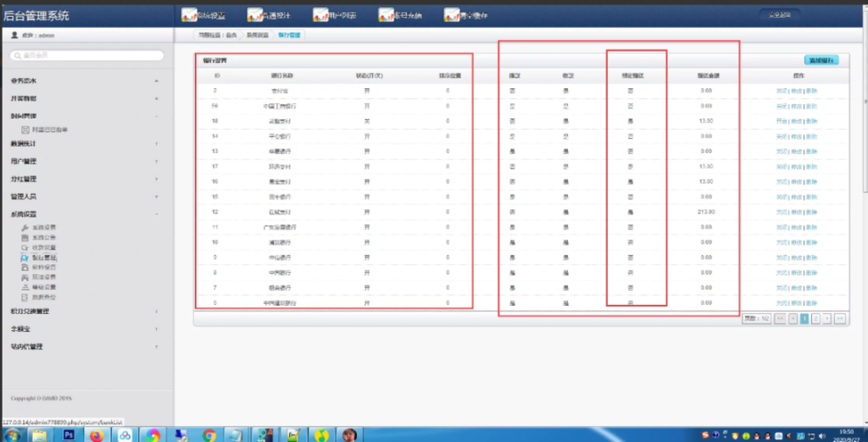Open Photoshop from the taskbar
This screenshot has width=868, height=442.
(x=70, y=435)
